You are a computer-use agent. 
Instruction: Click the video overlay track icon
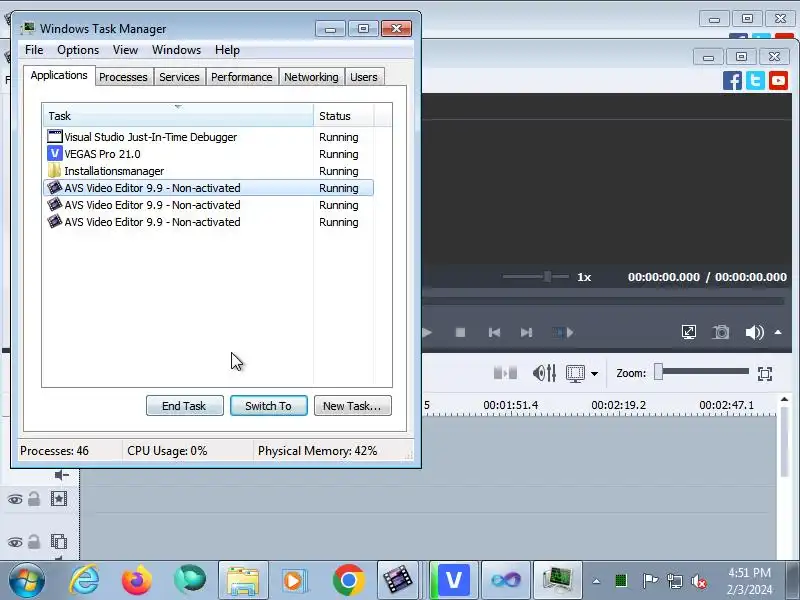pyautogui.click(x=59, y=541)
